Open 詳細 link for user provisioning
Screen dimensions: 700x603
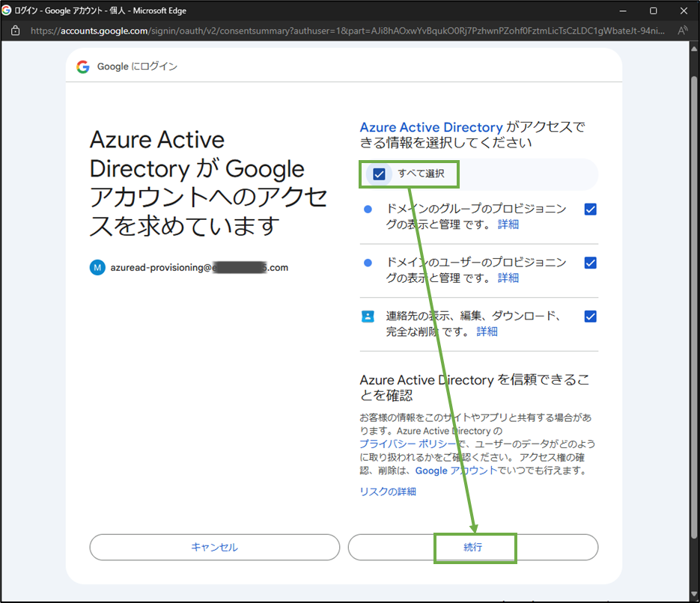tap(508, 278)
